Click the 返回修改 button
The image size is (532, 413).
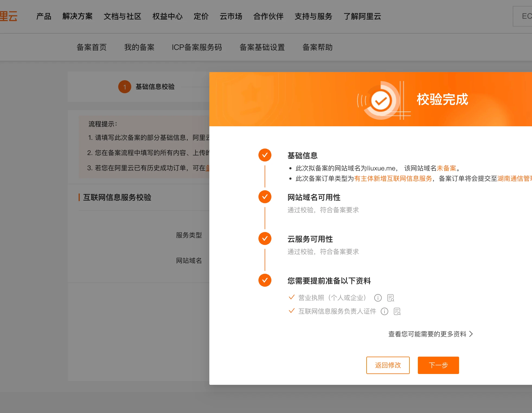388,365
